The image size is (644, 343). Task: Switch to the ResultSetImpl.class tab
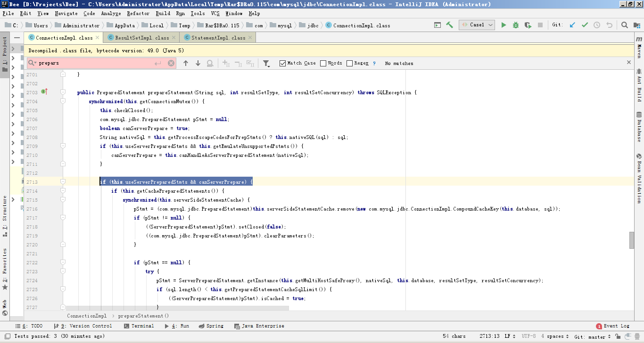141,38
